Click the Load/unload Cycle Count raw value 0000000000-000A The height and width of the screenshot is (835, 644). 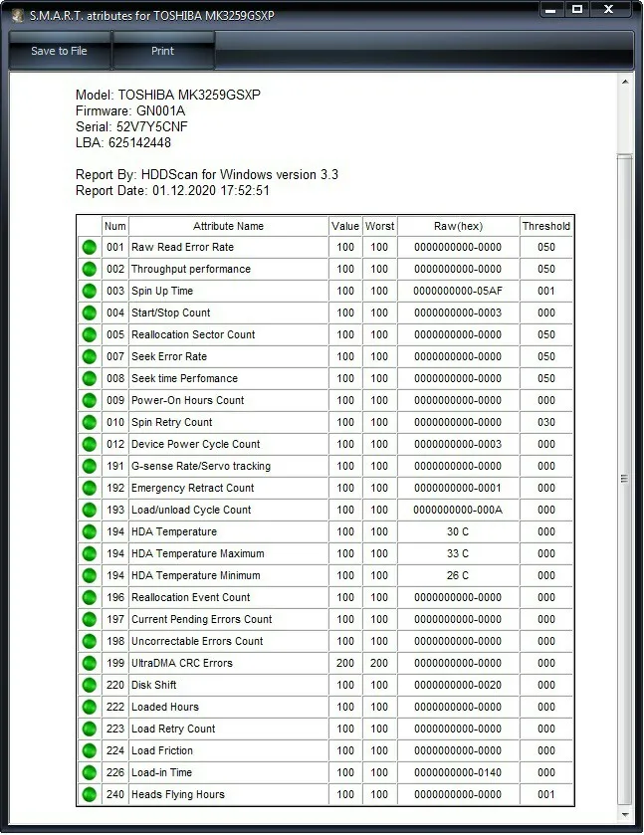coord(458,510)
